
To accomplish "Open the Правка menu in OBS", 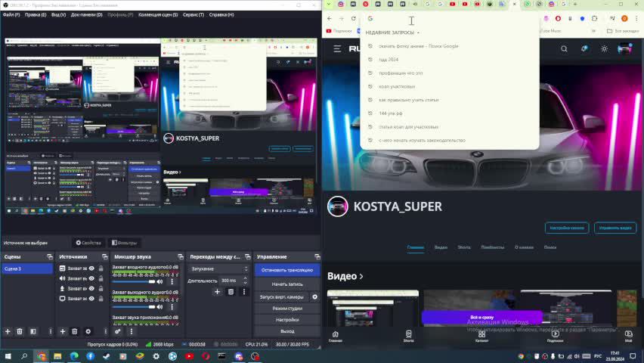I will pos(36,15).
